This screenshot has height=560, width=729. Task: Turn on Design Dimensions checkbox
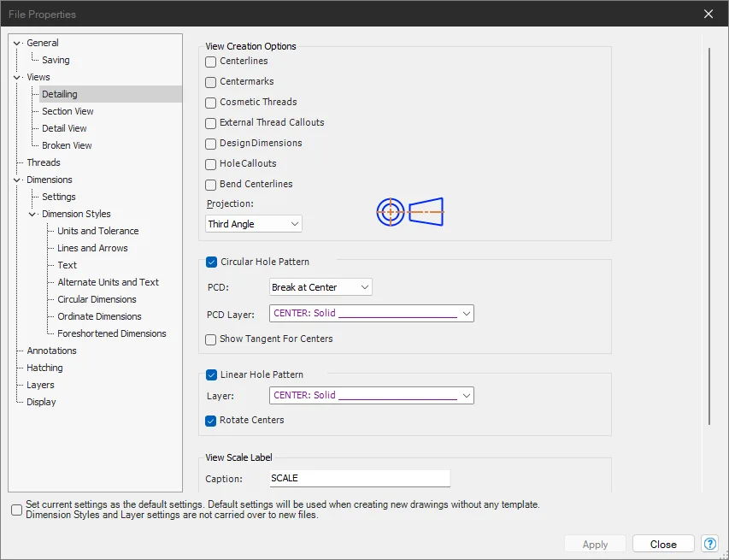coord(210,144)
